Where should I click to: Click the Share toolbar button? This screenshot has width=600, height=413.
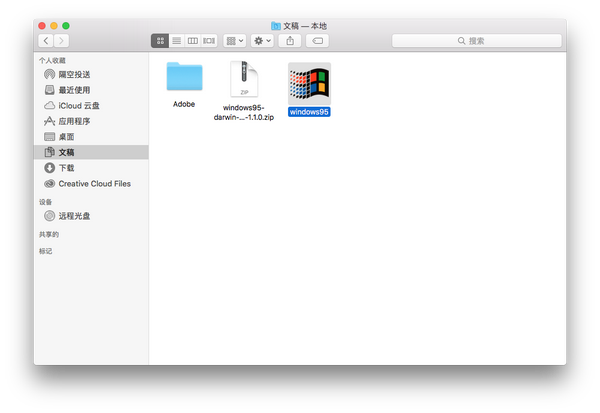click(x=290, y=41)
